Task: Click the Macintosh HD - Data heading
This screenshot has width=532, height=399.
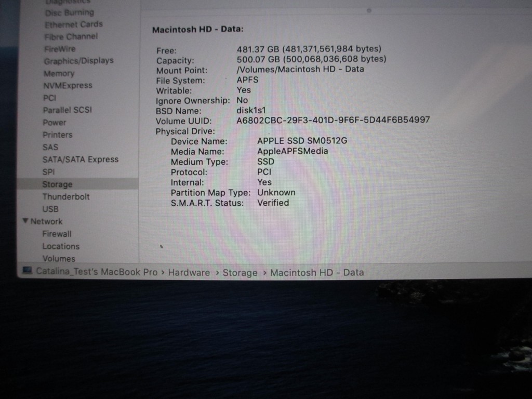Action: point(198,30)
